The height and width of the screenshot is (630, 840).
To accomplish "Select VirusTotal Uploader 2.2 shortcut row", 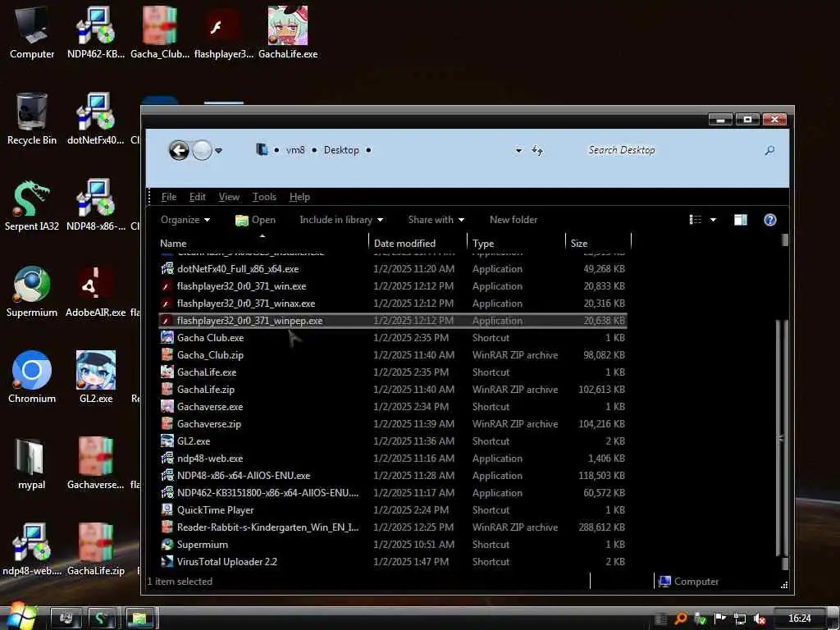I will tap(393, 561).
